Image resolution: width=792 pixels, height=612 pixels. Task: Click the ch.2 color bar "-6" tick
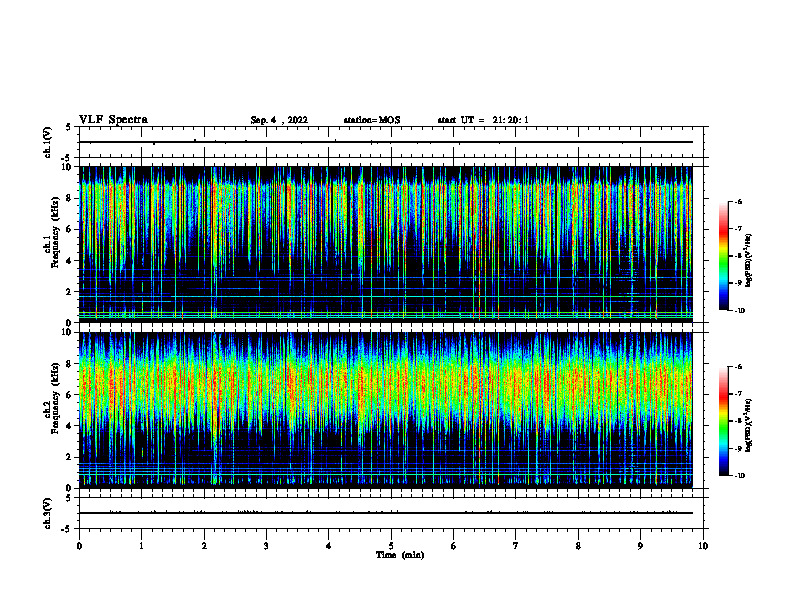click(x=737, y=367)
